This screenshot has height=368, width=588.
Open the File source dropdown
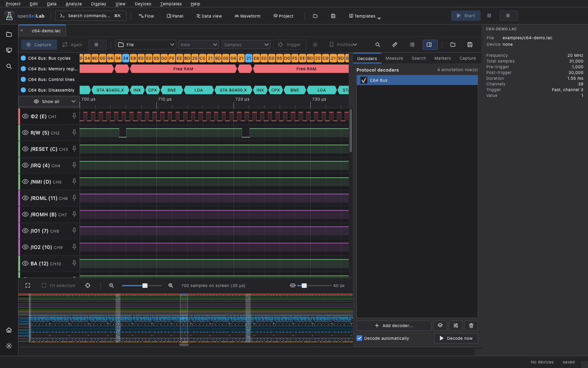146,45
